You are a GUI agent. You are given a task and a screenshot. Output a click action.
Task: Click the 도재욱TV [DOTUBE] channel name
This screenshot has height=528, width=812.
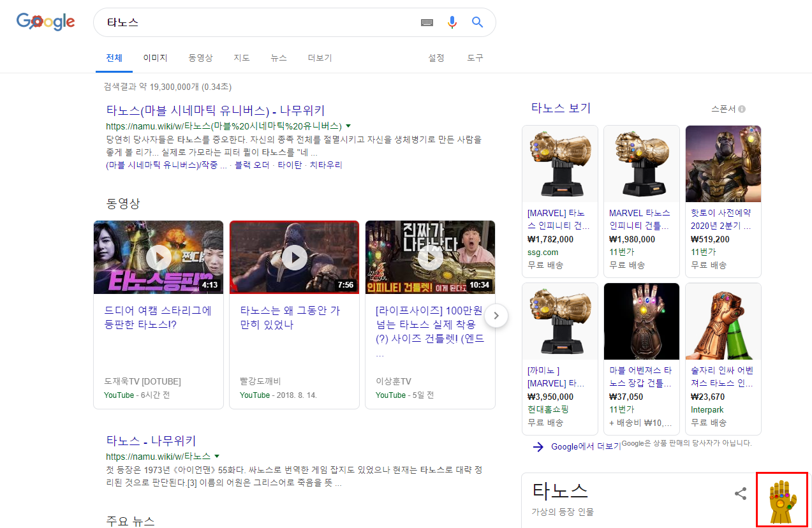point(142,381)
